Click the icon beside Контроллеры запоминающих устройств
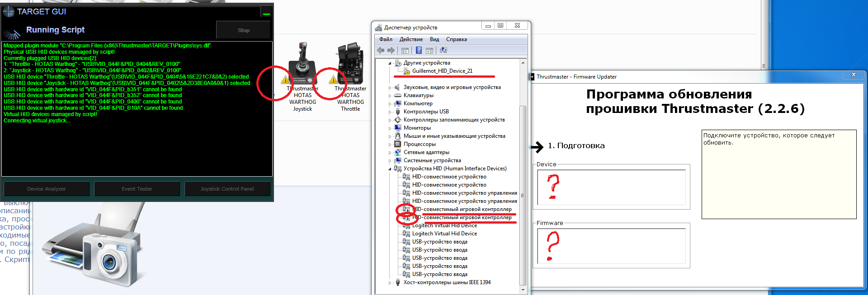Screen dimensions: 868x295 click(x=398, y=120)
